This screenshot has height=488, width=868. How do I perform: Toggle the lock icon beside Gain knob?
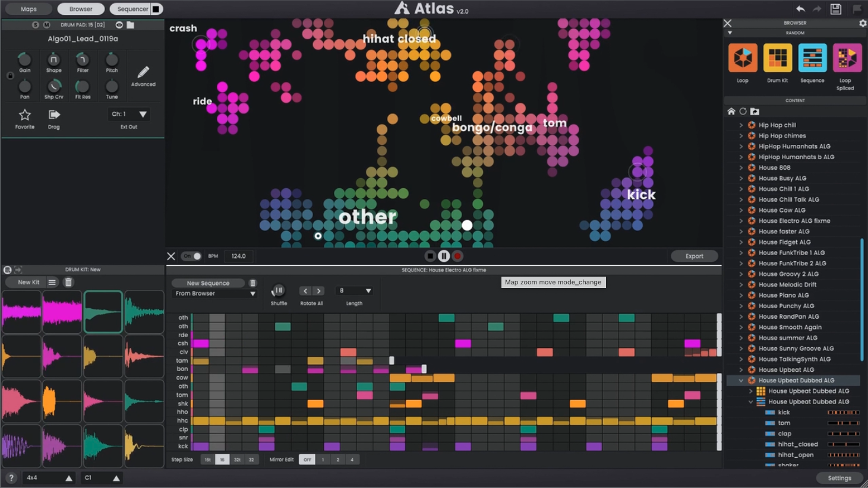10,76
